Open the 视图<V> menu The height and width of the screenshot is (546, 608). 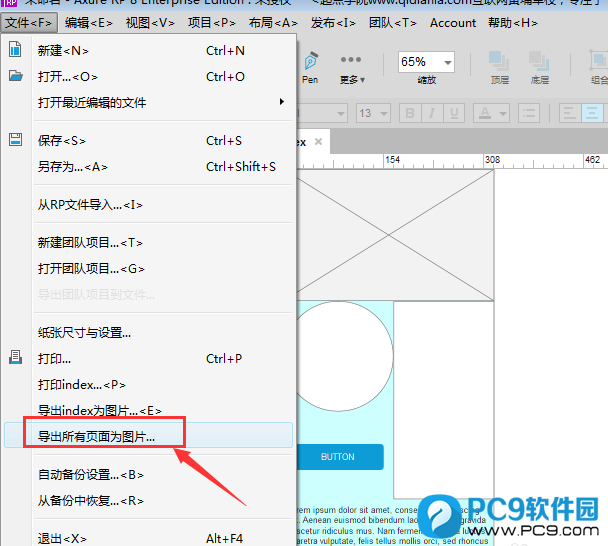[x=150, y=23]
